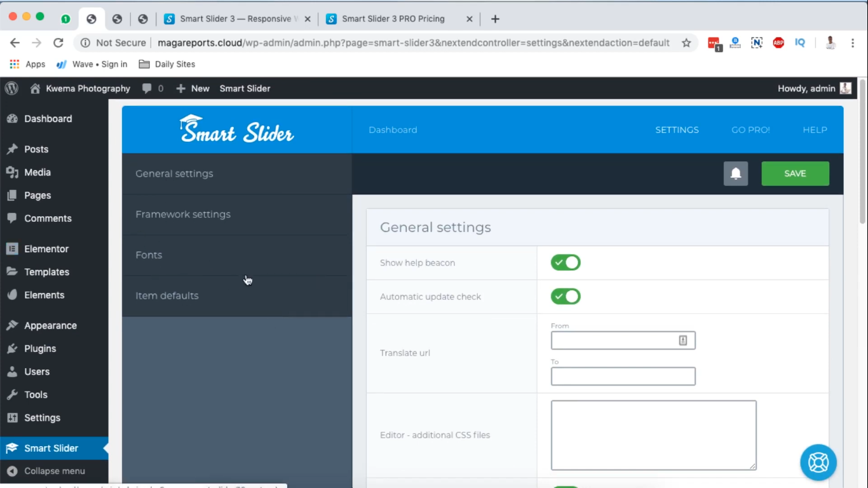Switch to the green numbered pinned tab
Viewport: 868px width, 488px height.
point(65,19)
